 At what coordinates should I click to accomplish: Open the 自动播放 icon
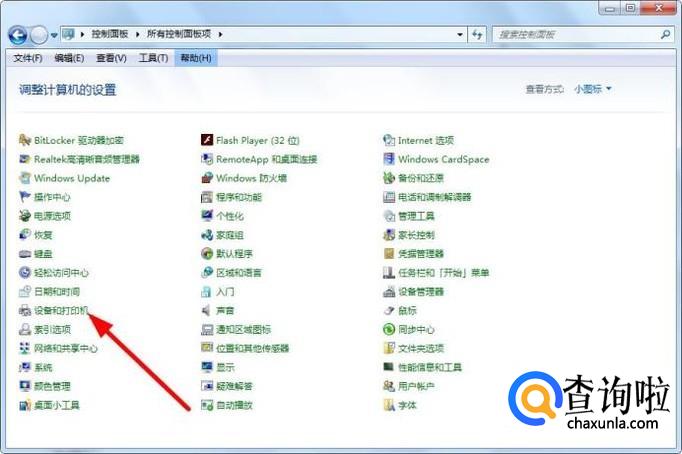(x=207, y=405)
